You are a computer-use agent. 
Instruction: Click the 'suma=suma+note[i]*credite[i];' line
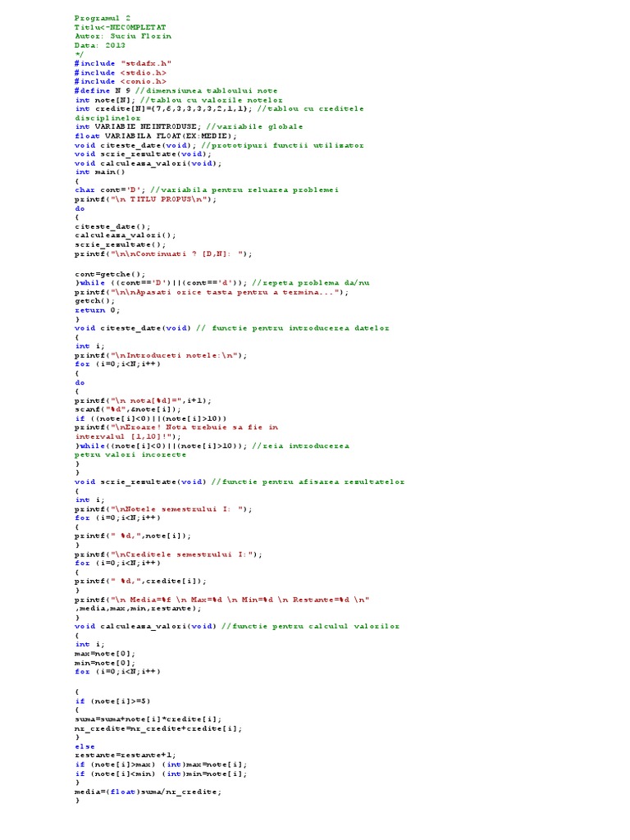[148, 719]
